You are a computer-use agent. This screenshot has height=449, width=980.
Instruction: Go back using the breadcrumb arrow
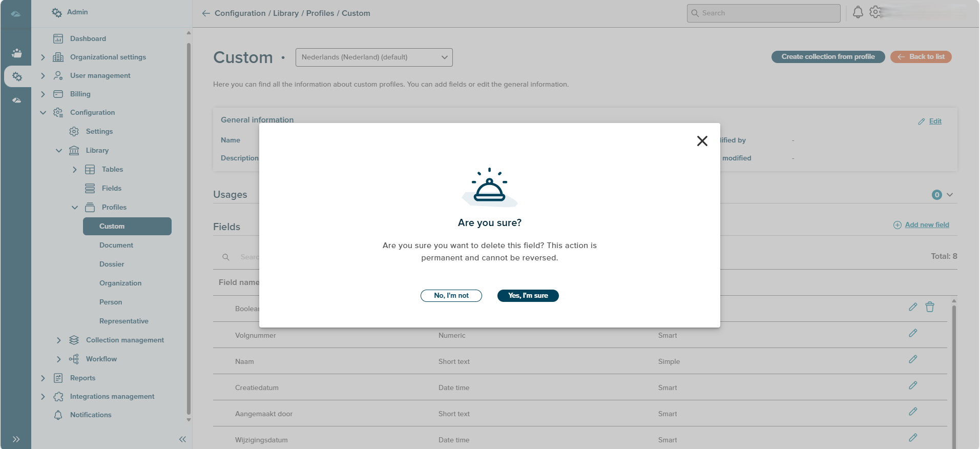[x=206, y=13]
